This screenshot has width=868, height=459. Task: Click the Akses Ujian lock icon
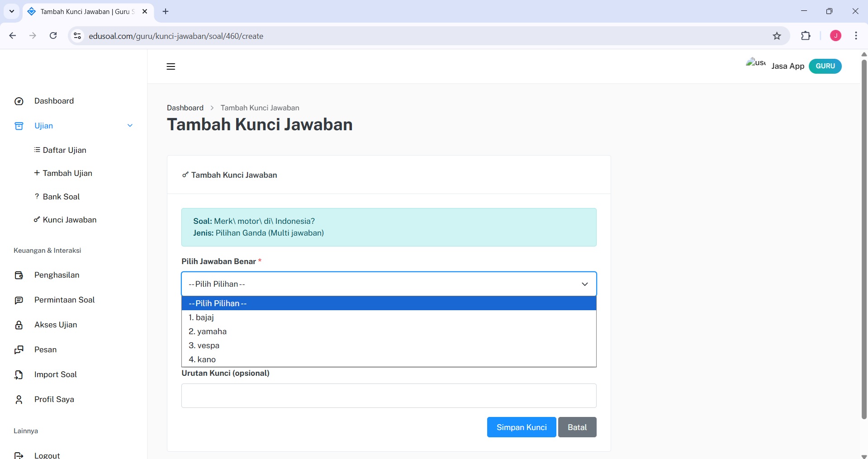point(19,325)
